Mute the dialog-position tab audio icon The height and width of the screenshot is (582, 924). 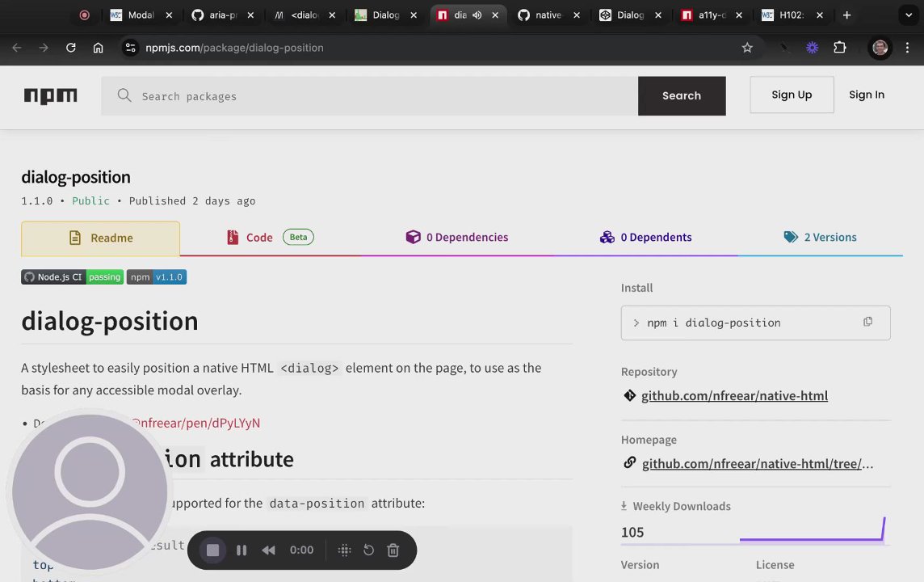click(477, 15)
